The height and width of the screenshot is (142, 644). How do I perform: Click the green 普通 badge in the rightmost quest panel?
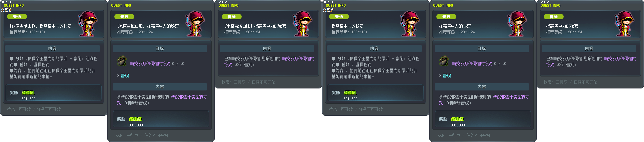click(554, 17)
